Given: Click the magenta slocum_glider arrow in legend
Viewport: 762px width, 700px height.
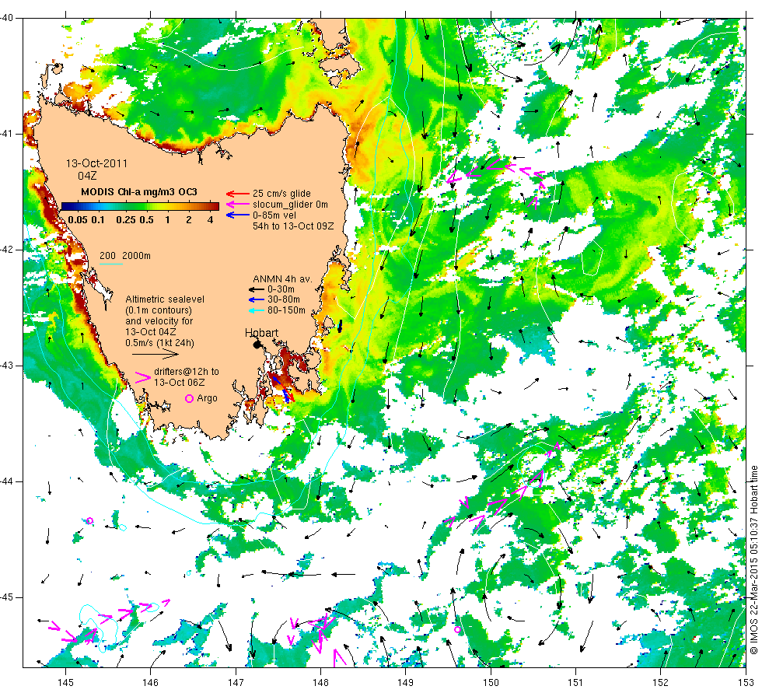Looking at the screenshot, I should tap(238, 205).
